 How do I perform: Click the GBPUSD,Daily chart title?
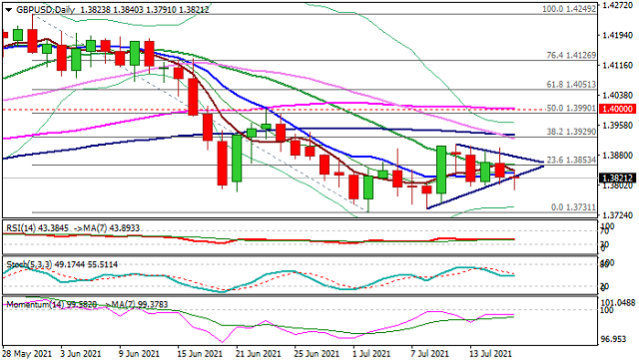45,10
